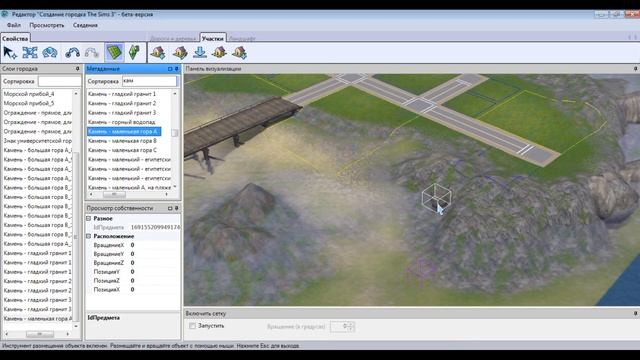Click the undo arrow icon
Screen dimensions: 640x360
73,53
